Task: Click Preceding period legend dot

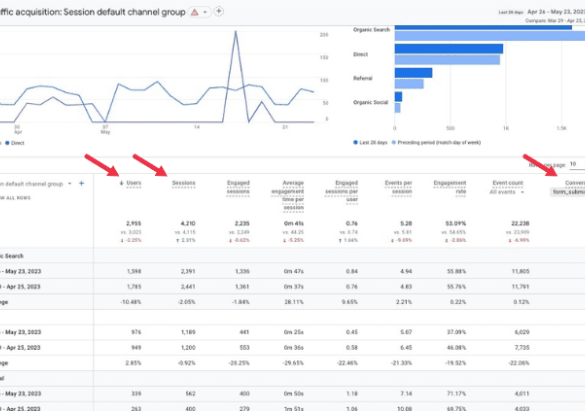Action: point(394,142)
